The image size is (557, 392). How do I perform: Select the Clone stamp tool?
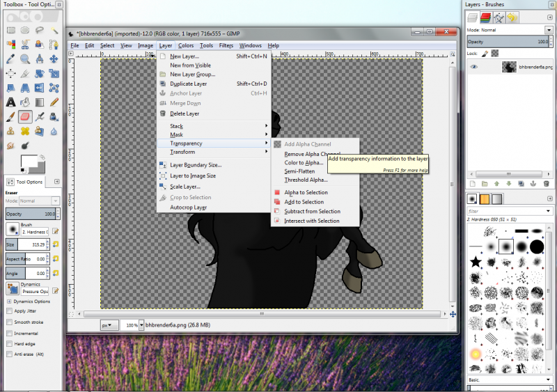pyautogui.click(x=11, y=132)
